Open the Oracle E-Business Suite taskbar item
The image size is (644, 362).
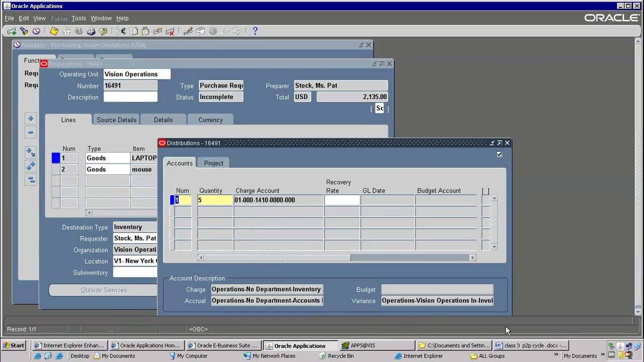coord(223,345)
